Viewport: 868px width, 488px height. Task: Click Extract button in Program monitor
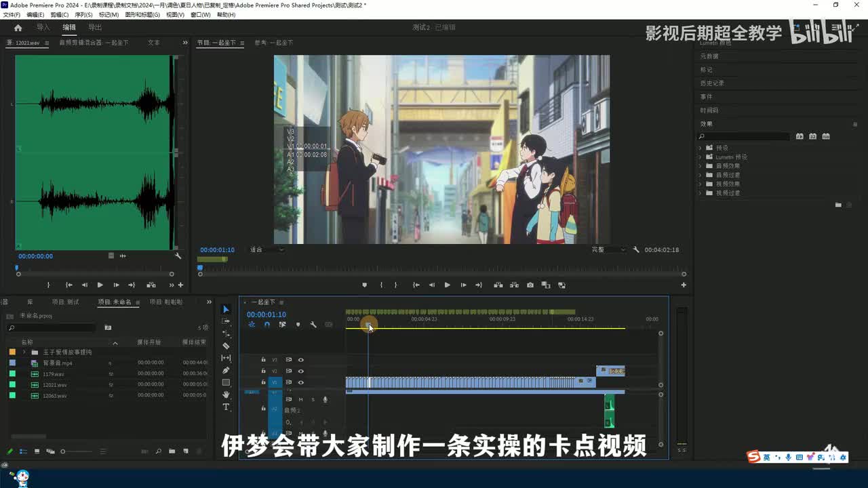click(x=514, y=285)
